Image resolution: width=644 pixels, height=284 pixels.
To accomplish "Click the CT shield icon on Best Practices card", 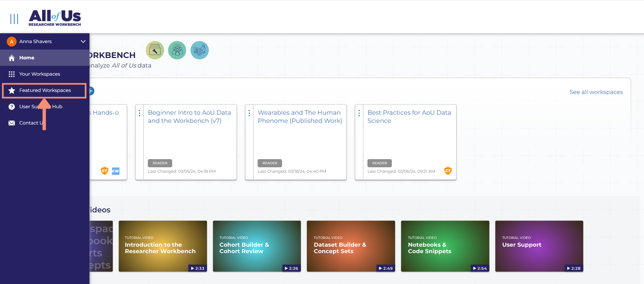I will click(x=448, y=171).
